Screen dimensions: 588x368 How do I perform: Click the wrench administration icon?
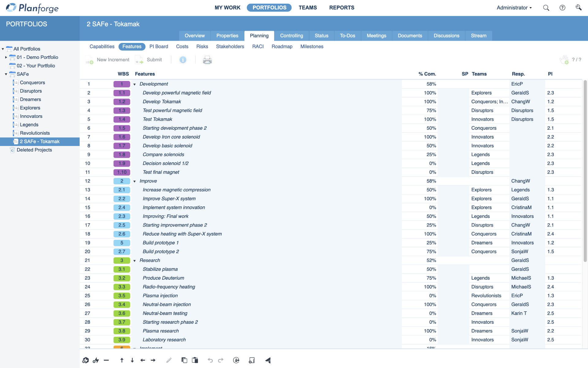tap(579, 8)
